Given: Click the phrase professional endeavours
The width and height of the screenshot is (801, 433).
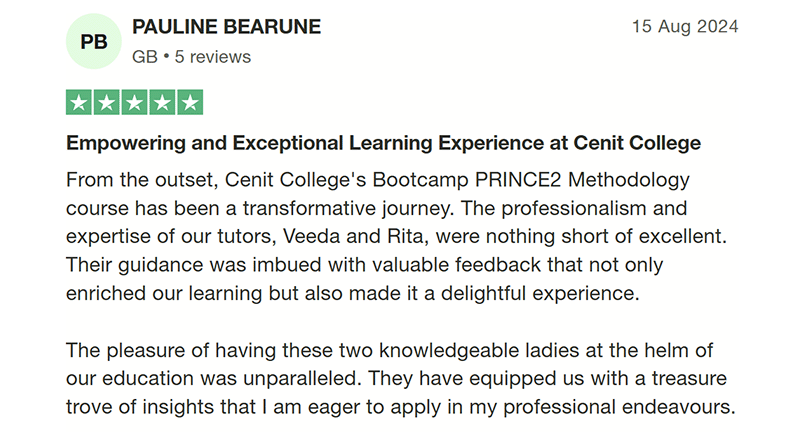Looking at the screenshot, I should [619, 407].
